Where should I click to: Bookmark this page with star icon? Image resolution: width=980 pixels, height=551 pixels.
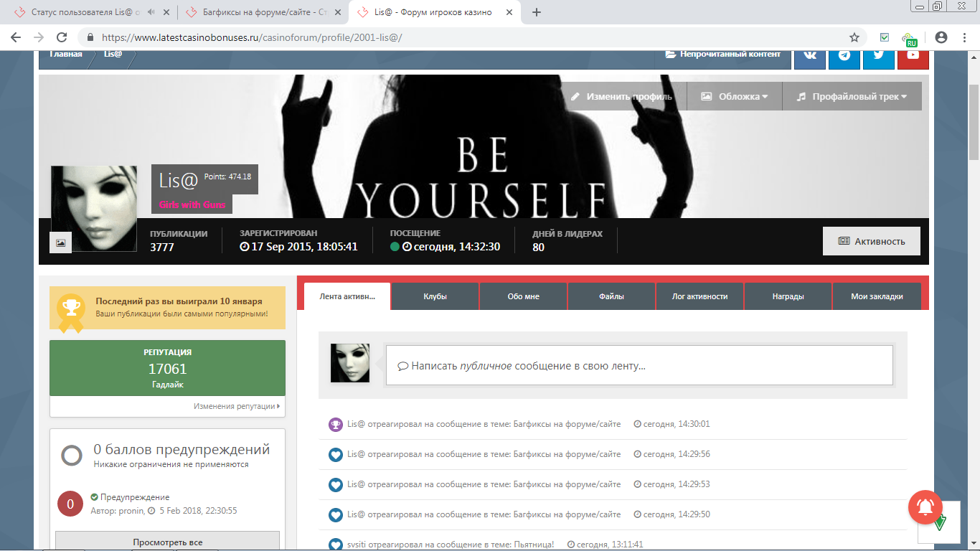click(x=854, y=37)
